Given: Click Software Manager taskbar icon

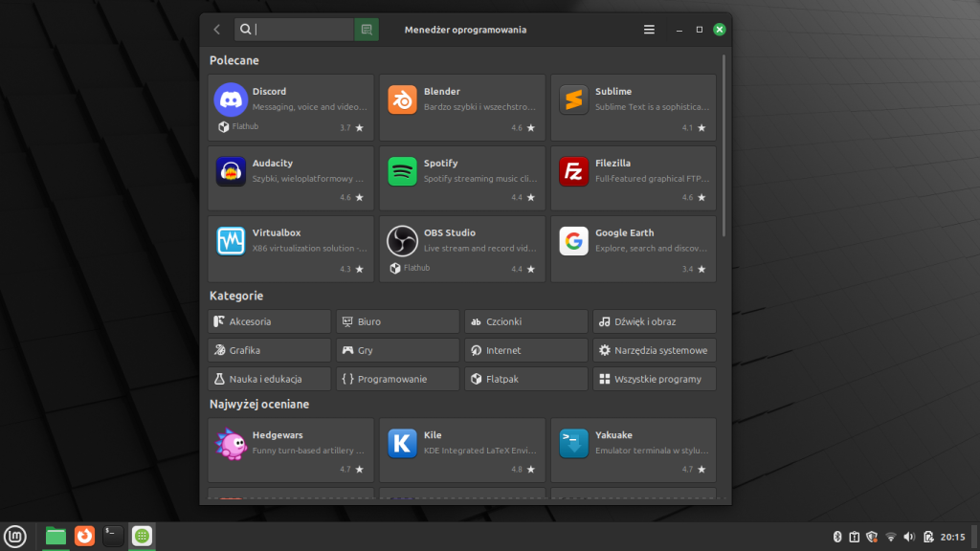Looking at the screenshot, I should (x=142, y=536).
